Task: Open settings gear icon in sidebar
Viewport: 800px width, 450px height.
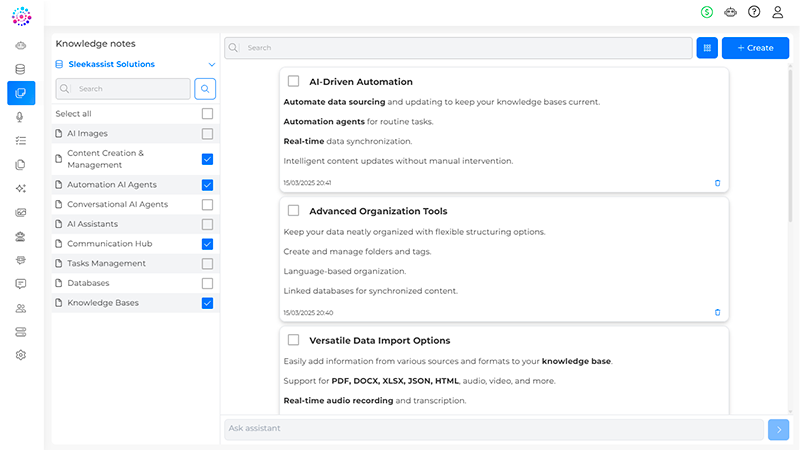Action: (x=20, y=355)
